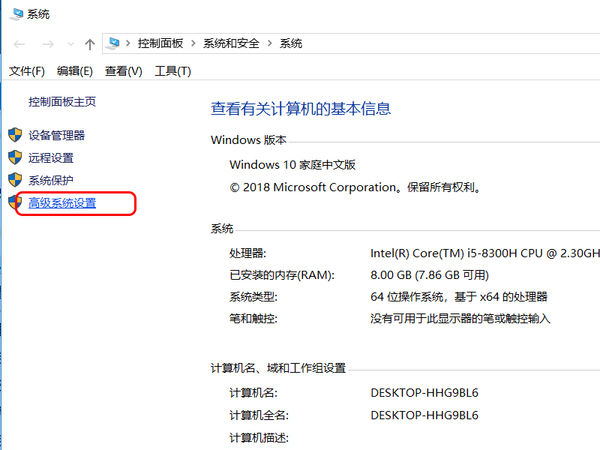Viewport: 600px width, 450px height.
Task: Click the shield icon beside 系统保护
Action: point(14,181)
